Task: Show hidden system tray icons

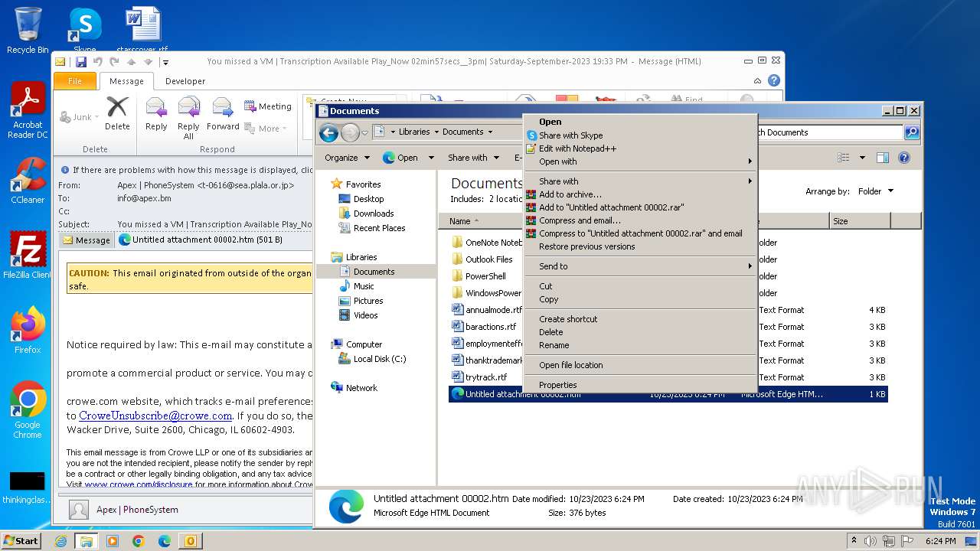Action: click(x=854, y=541)
